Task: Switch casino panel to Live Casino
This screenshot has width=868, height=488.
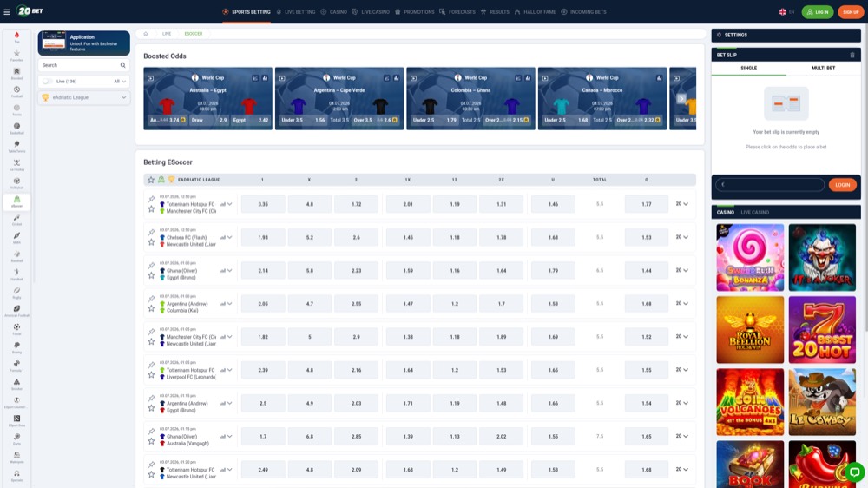Action: click(x=754, y=212)
